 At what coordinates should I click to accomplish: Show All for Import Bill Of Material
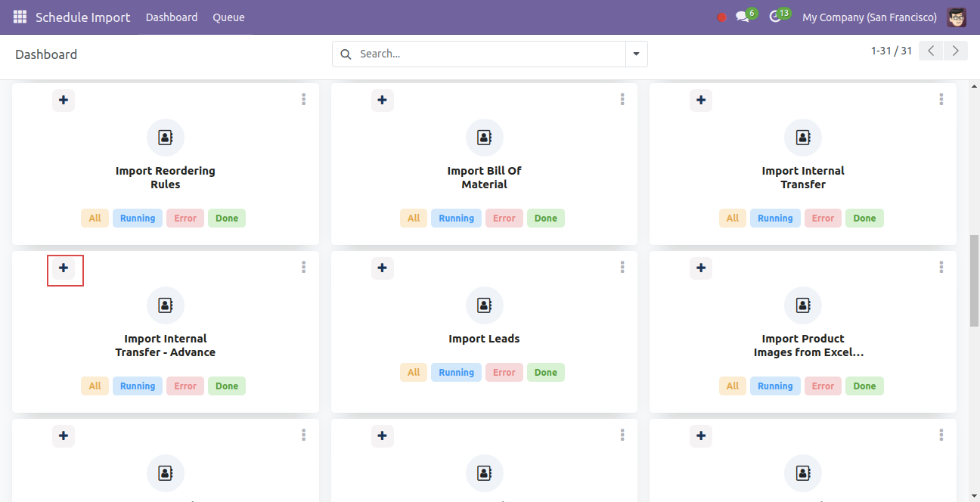click(414, 218)
